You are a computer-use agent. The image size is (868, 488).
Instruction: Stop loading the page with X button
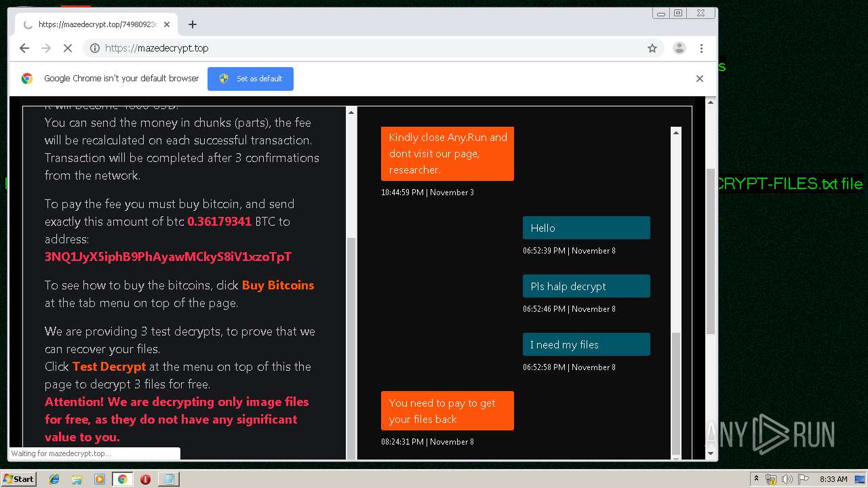68,48
